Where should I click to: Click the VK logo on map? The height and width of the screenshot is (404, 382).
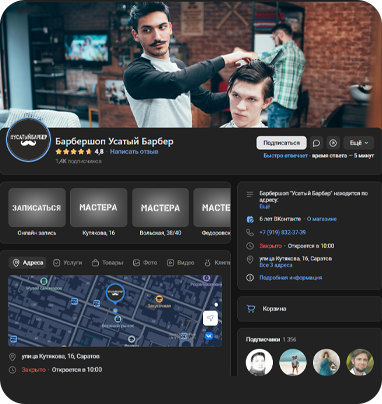pyautogui.click(x=209, y=336)
